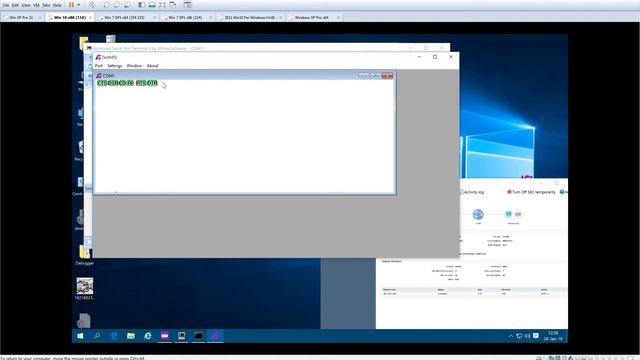Click the manage snapshots toolbar icon
Image resolution: width=640 pixels, height=360 pixels.
[127, 5]
